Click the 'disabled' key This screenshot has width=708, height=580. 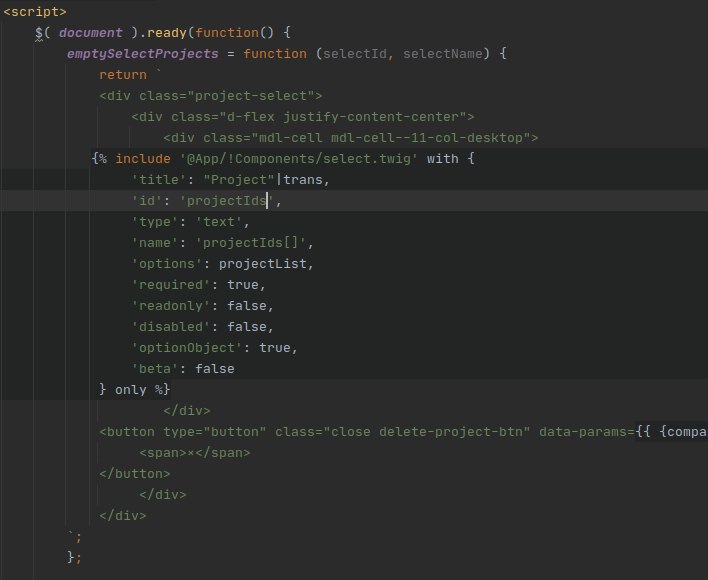pyautogui.click(x=171, y=327)
